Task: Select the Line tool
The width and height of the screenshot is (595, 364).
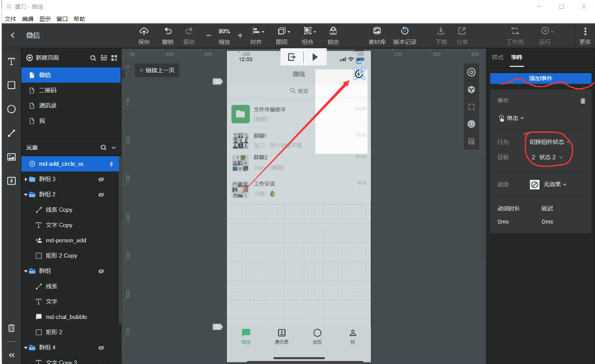Action: tap(11, 133)
